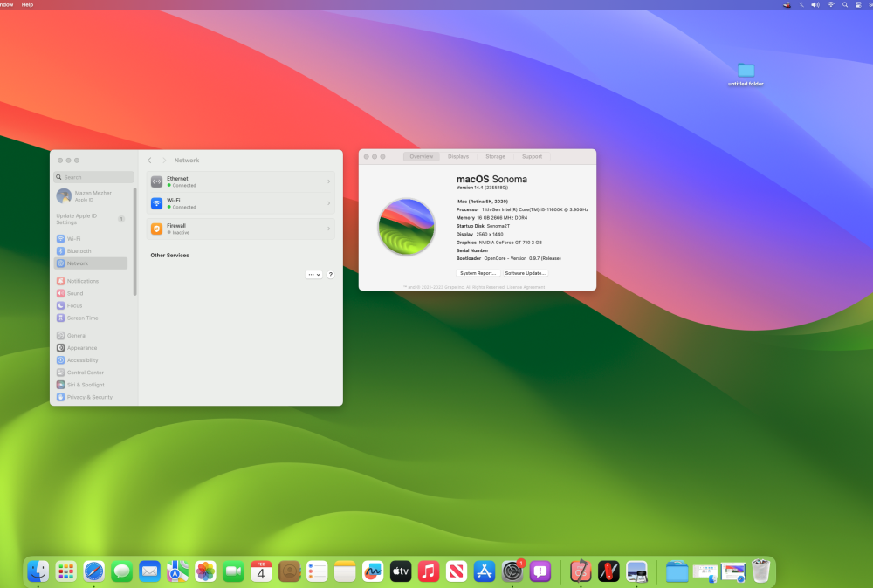Select Sound in settings sidebar

pyautogui.click(x=91, y=293)
